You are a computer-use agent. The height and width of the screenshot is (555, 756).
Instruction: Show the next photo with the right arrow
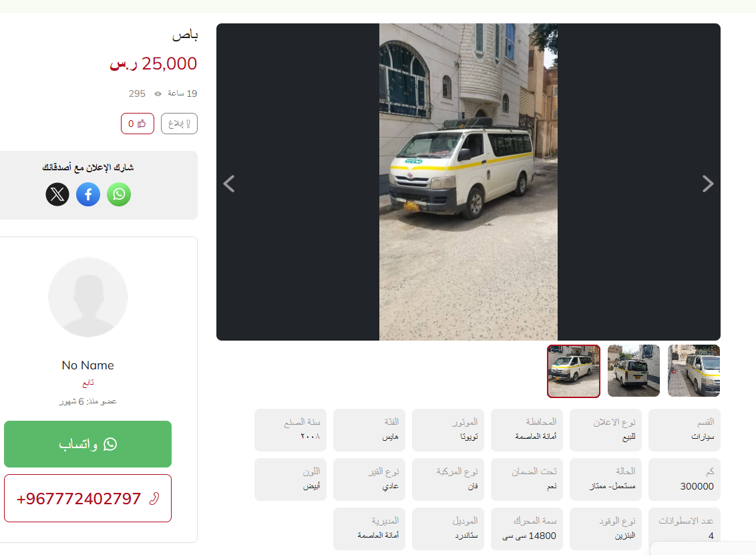click(707, 184)
